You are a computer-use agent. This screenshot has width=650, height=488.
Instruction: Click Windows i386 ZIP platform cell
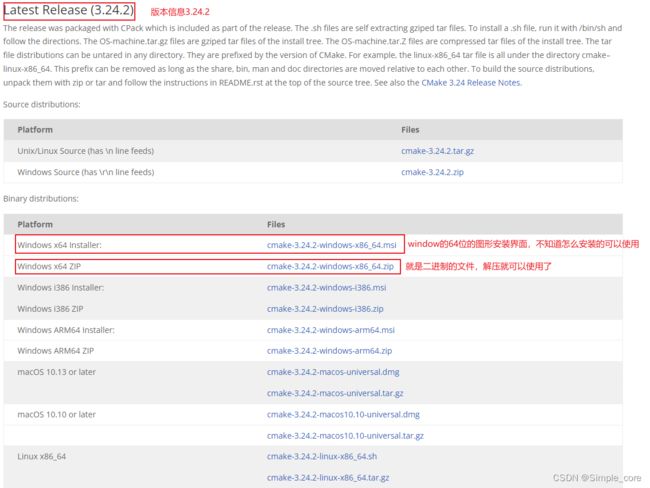(50, 309)
